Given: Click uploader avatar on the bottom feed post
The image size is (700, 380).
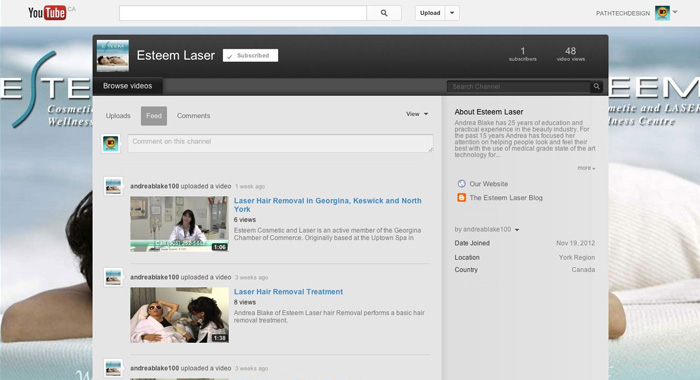Looking at the screenshot, I should pos(113,368).
